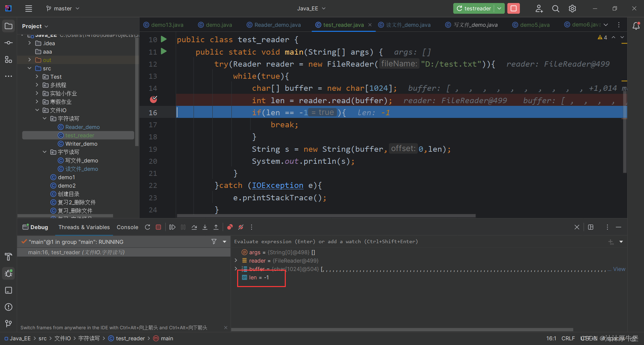Open the Git version control icon
This screenshot has width=644, height=345.
pos(8,323)
